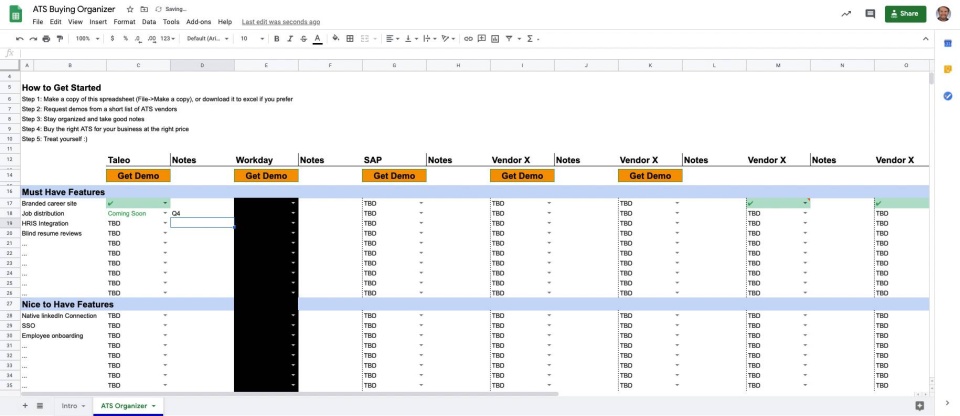Image resolution: width=960 pixels, height=416 pixels.
Task: Click the Move to folder icon
Action: (144, 10)
